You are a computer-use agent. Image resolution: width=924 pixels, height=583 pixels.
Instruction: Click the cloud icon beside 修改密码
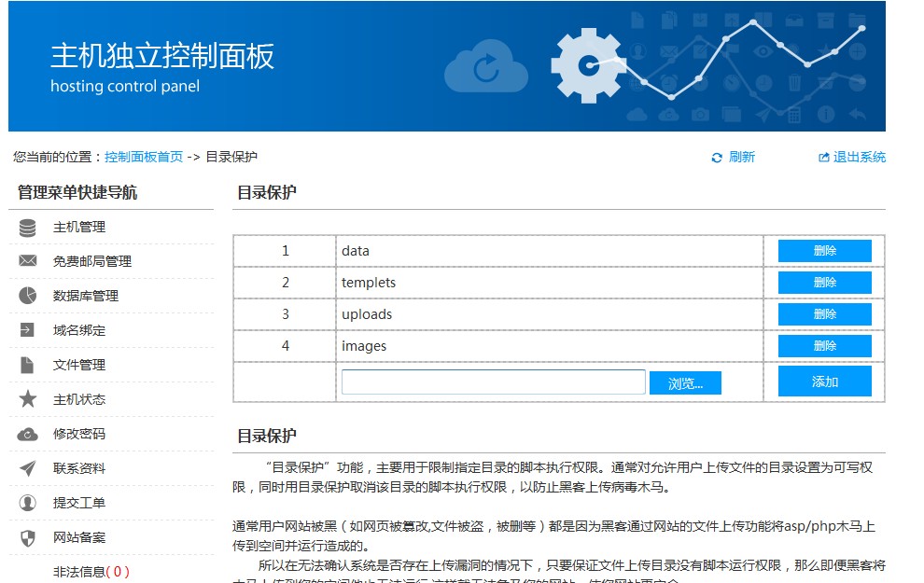click(28, 435)
